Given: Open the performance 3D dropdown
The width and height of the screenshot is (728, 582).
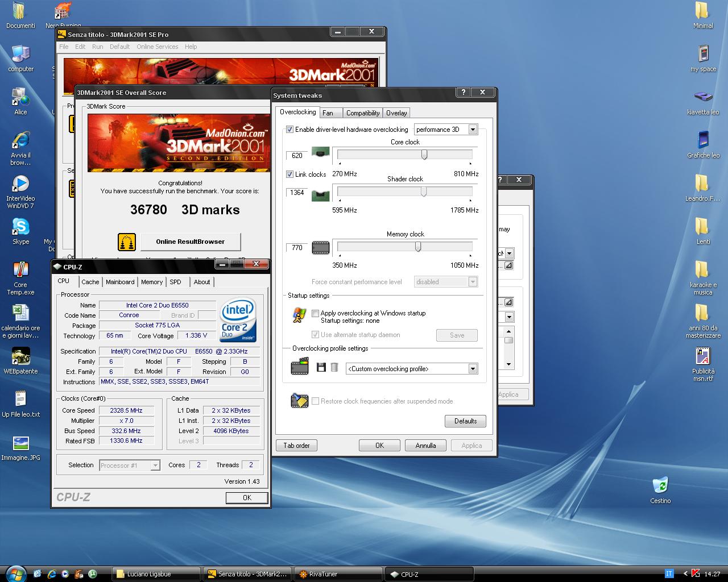Looking at the screenshot, I should point(446,130).
